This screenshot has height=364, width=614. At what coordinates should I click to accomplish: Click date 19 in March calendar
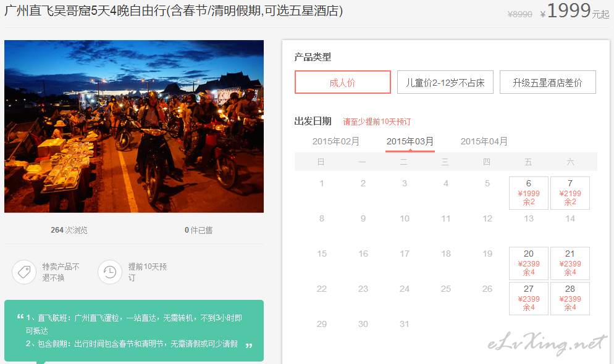(x=487, y=254)
